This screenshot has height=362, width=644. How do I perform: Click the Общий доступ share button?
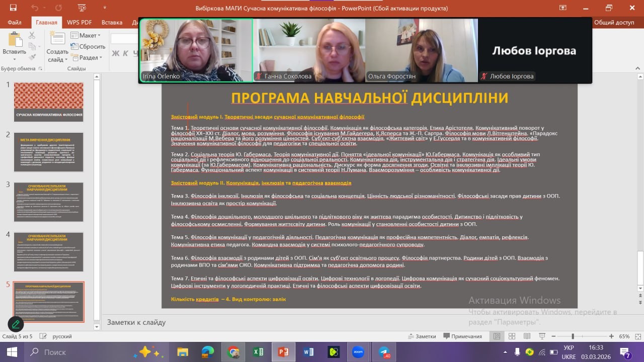click(614, 23)
